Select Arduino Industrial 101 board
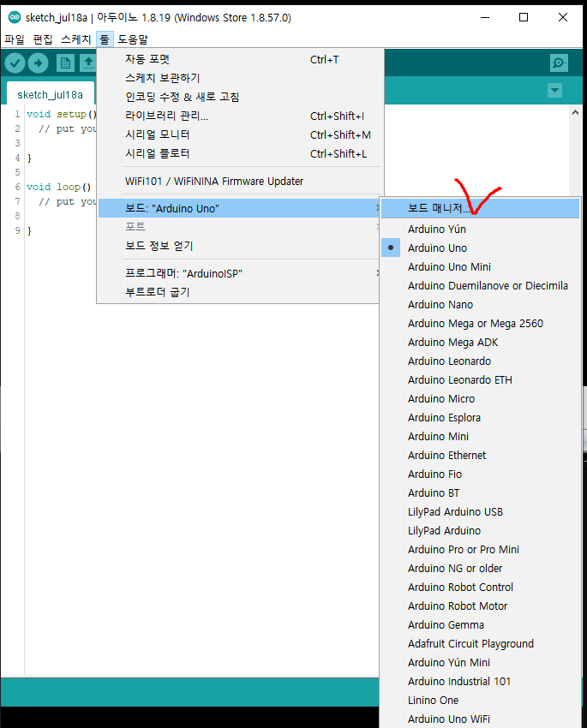 coord(480,681)
